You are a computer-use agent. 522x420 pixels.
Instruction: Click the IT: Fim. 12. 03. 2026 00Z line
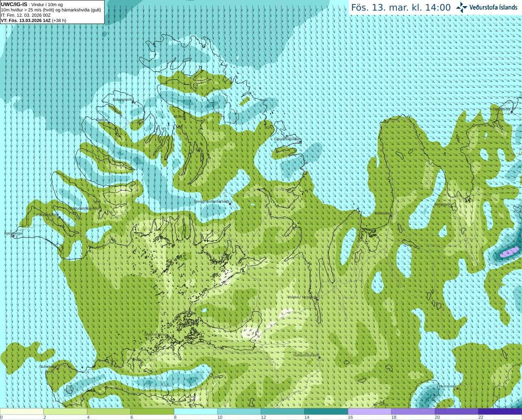click(26, 15)
